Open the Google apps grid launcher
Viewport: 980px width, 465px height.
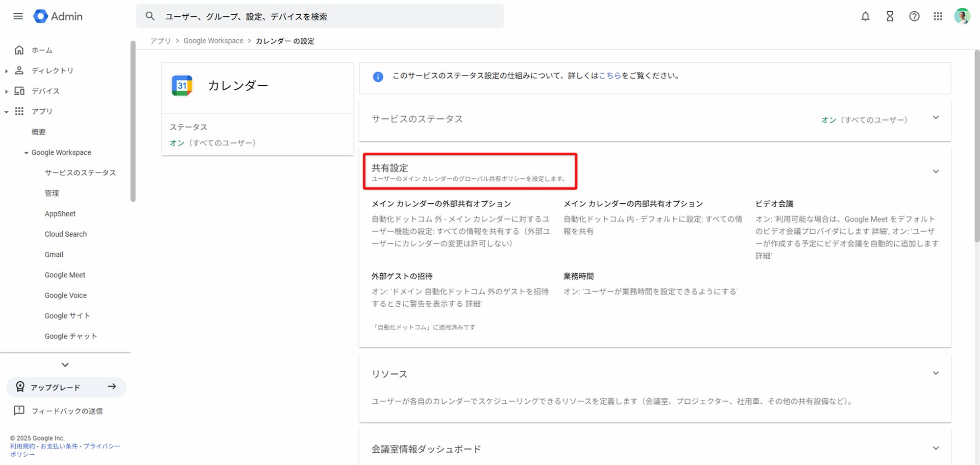point(938,16)
